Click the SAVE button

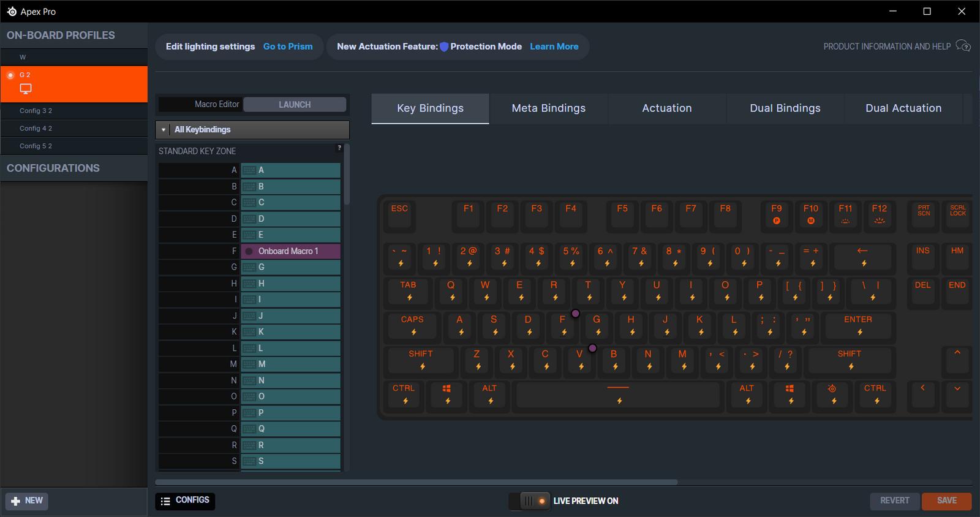pos(947,501)
